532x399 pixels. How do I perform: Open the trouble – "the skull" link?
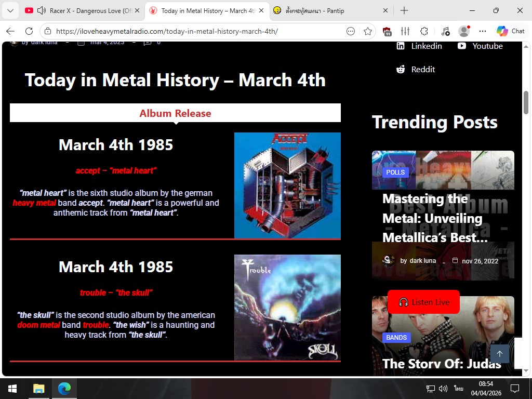point(116,292)
